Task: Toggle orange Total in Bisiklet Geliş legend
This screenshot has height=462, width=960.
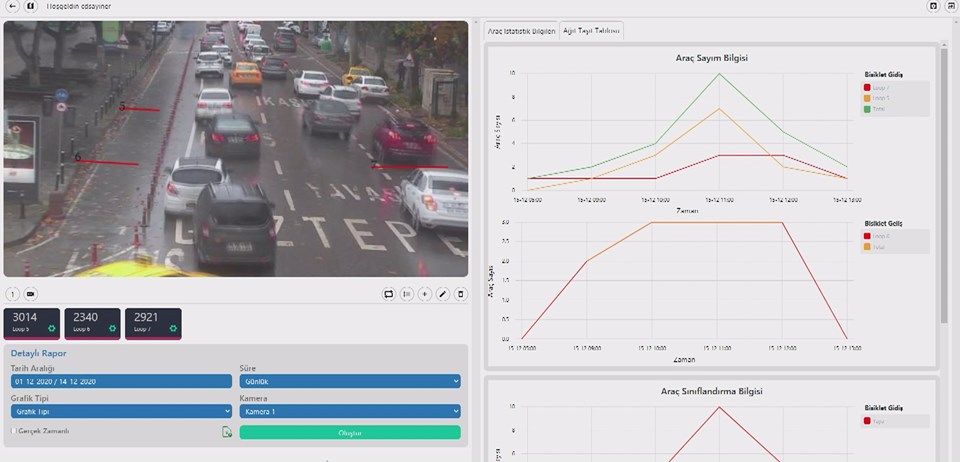Action: click(867, 247)
